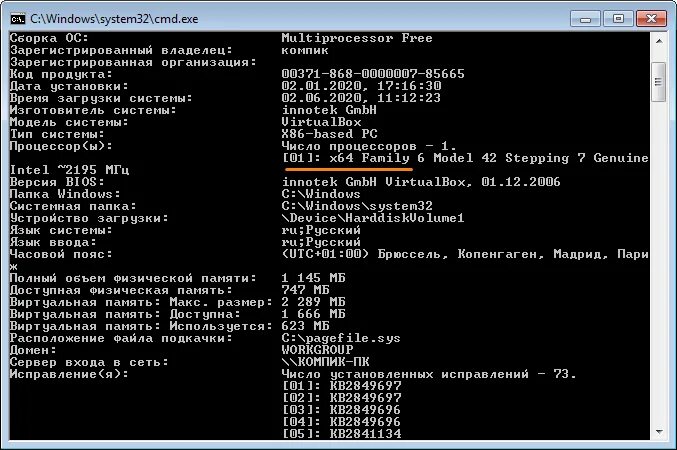The image size is (677, 450).
Task: Click the label Устройство загрузки:
Action: (89, 218)
